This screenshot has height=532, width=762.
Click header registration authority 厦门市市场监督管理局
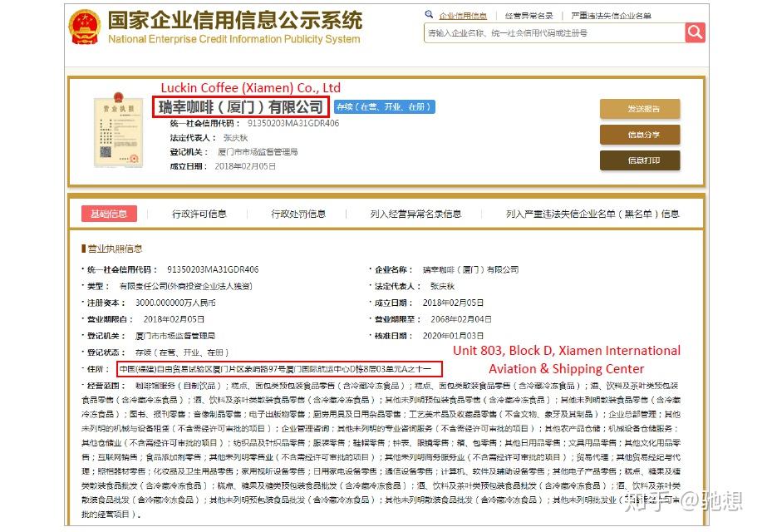pyautogui.click(x=258, y=152)
